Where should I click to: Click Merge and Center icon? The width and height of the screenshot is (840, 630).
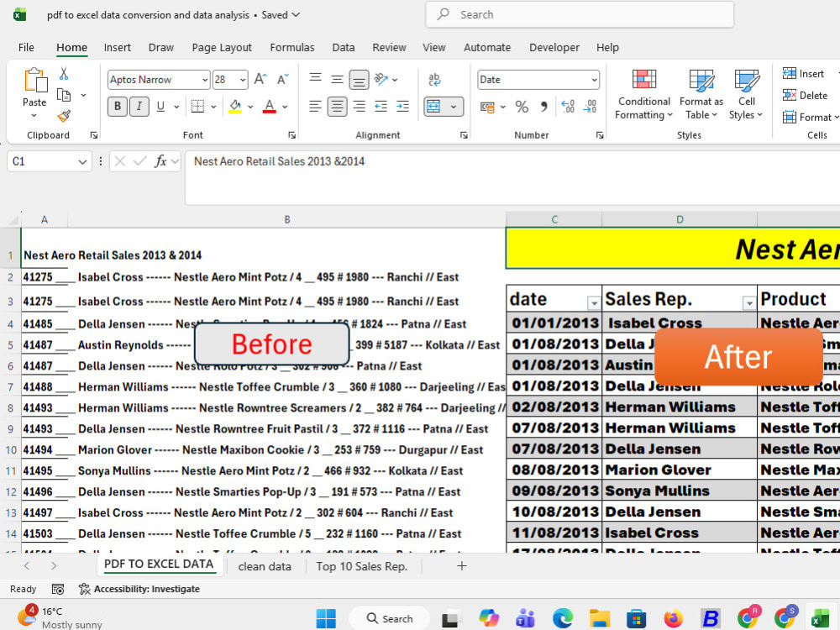pos(433,107)
